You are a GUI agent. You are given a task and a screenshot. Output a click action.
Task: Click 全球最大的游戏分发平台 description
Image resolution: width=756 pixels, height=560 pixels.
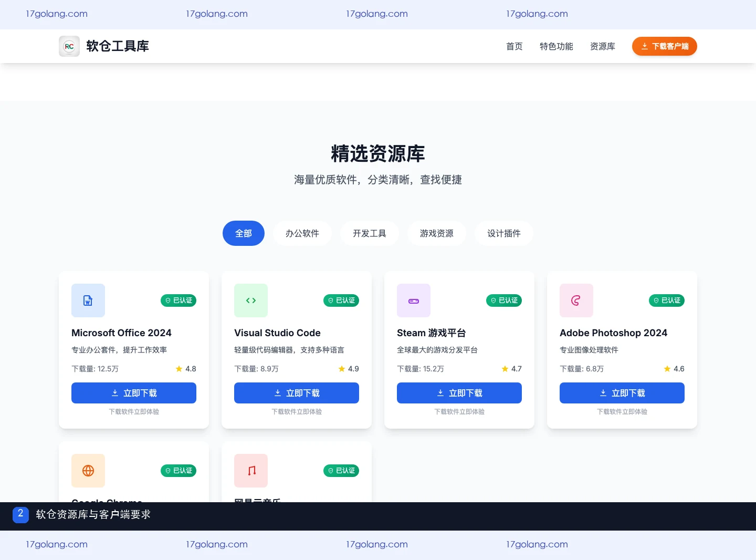point(437,350)
